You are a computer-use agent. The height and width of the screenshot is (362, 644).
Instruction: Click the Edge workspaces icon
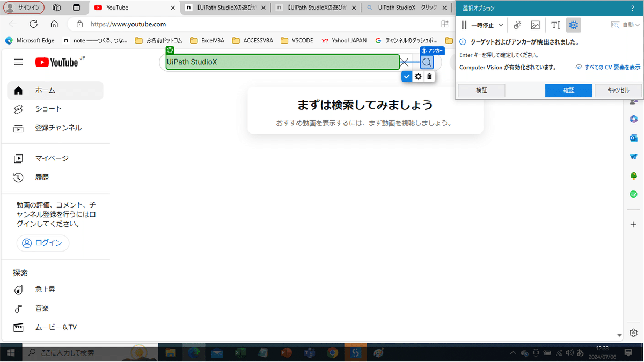(56, 8)
